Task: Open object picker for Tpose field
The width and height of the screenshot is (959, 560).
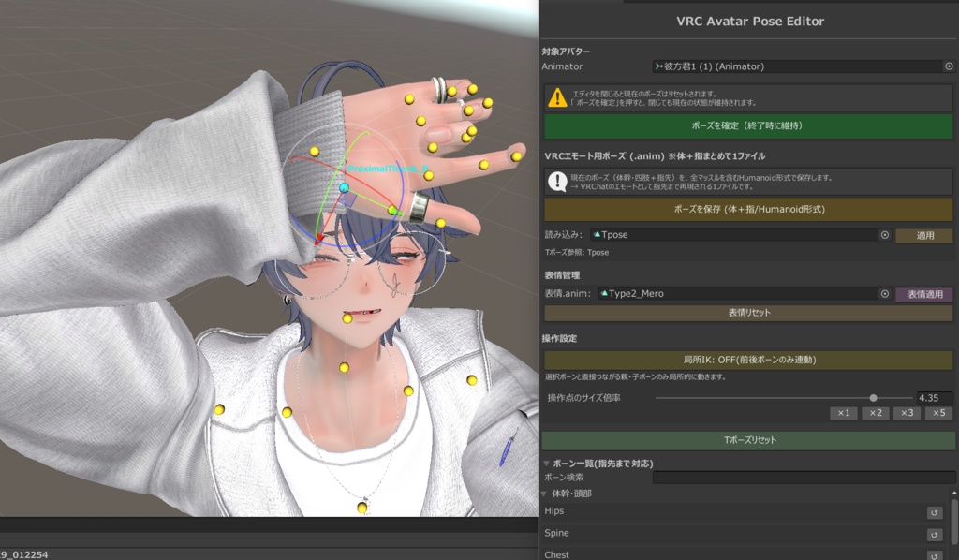Action: 884,235
